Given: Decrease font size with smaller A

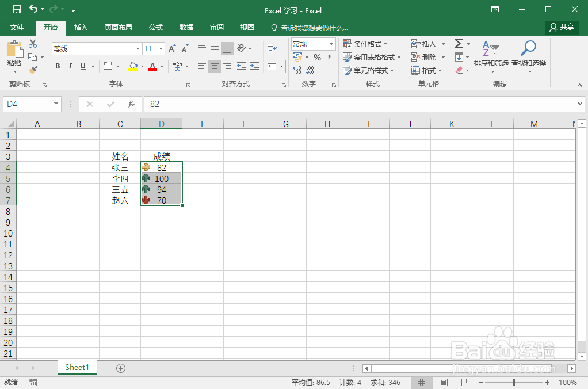Looking at the screenshot, I should click(x=185, y=48).
